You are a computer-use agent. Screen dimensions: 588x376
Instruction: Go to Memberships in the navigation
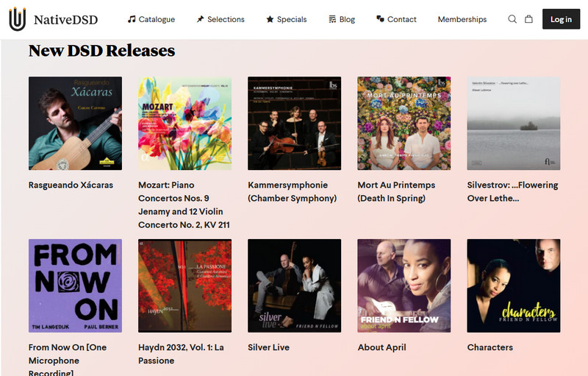[462, 19]
